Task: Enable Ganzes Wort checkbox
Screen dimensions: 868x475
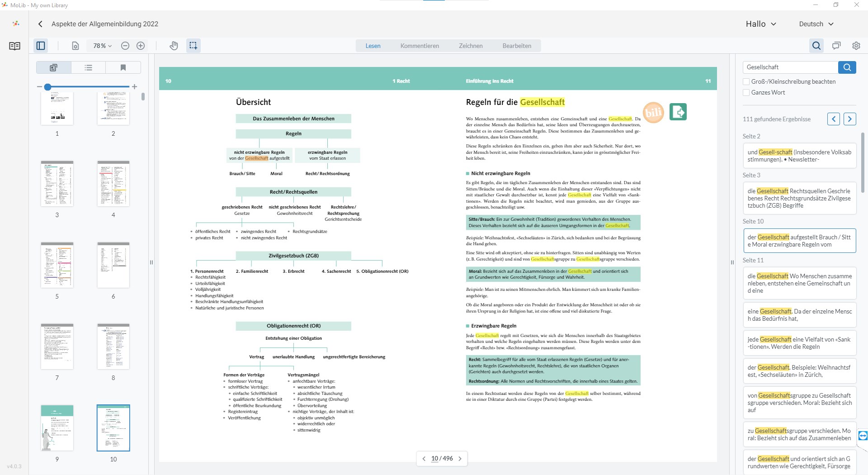Action: pos(746,93)
